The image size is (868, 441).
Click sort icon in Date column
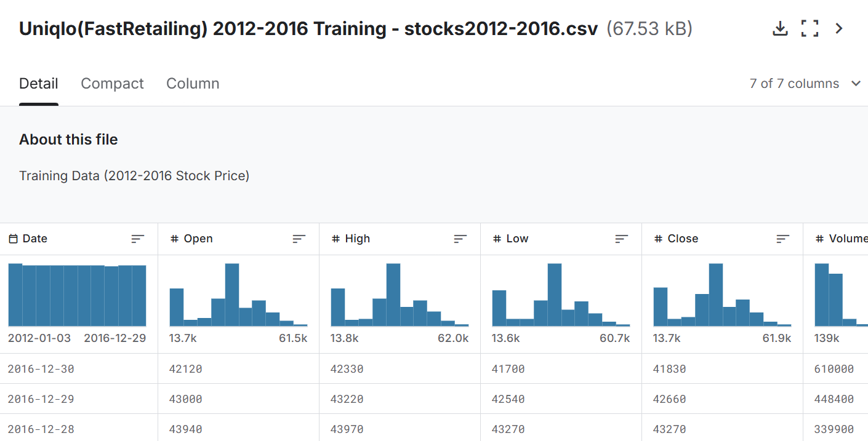click(x=138, y=239)
